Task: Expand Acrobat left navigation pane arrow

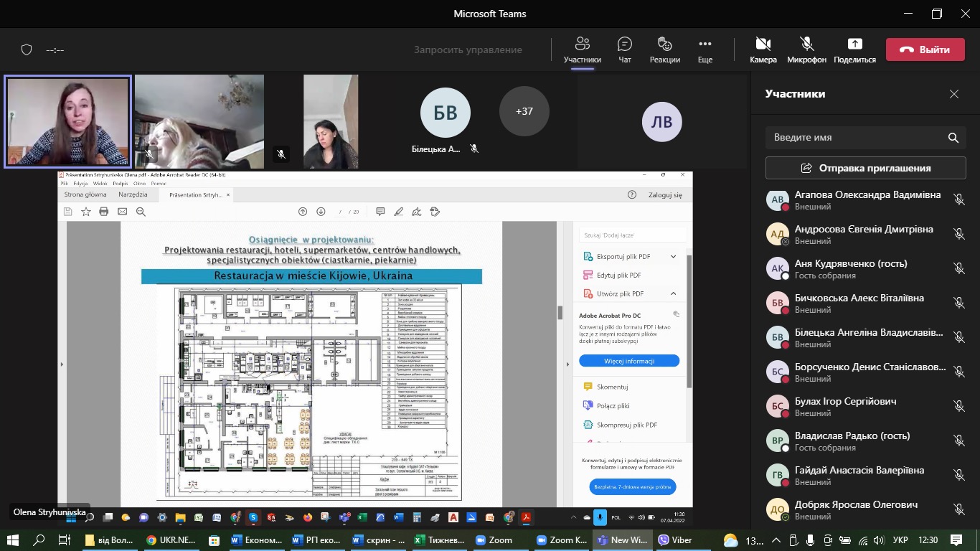Action: pos(62,364)
